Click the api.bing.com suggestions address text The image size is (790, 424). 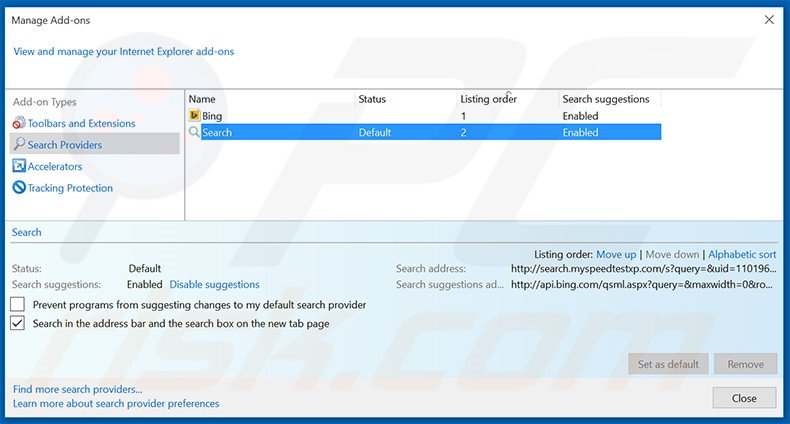tap(642, 285)
